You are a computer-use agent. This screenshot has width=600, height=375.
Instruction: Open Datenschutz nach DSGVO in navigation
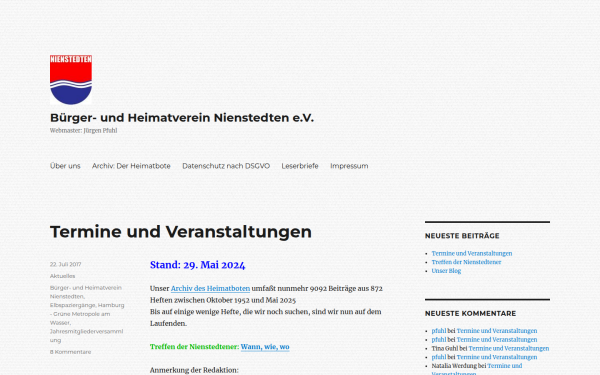226,166
